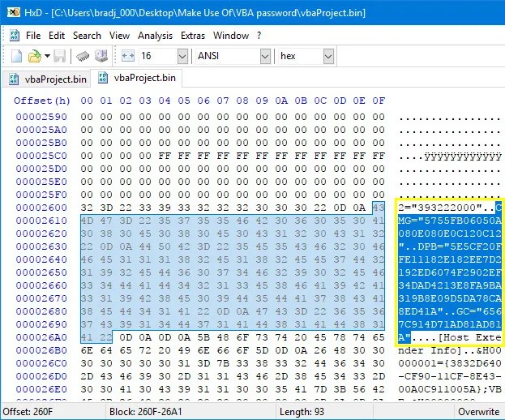Image resolution: width=505 pixels, height=420 pixels.
Task: Click byte 5B in row 000026A0
Action: click(x=203, y=337)
